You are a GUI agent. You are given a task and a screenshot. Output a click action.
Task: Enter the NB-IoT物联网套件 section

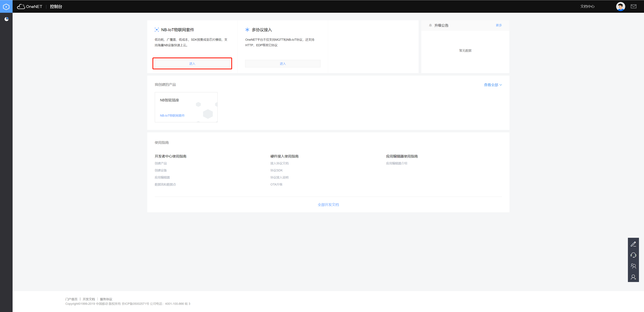192,64
